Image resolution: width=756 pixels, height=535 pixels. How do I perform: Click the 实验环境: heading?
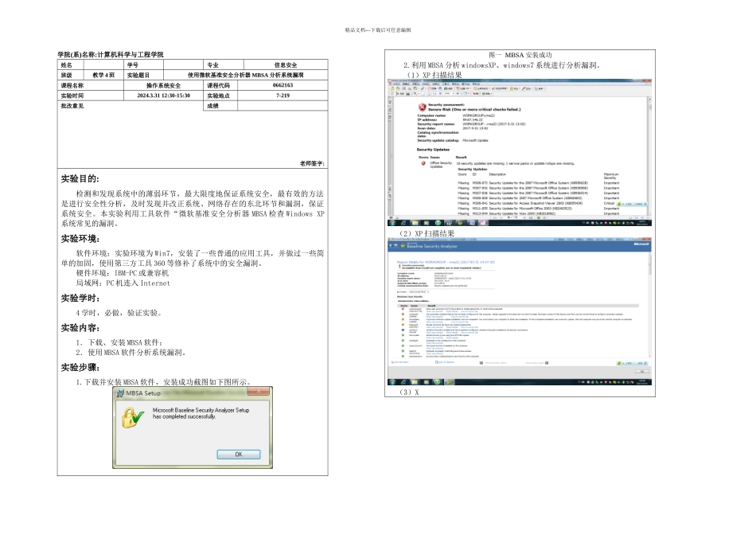click(80, 239)
